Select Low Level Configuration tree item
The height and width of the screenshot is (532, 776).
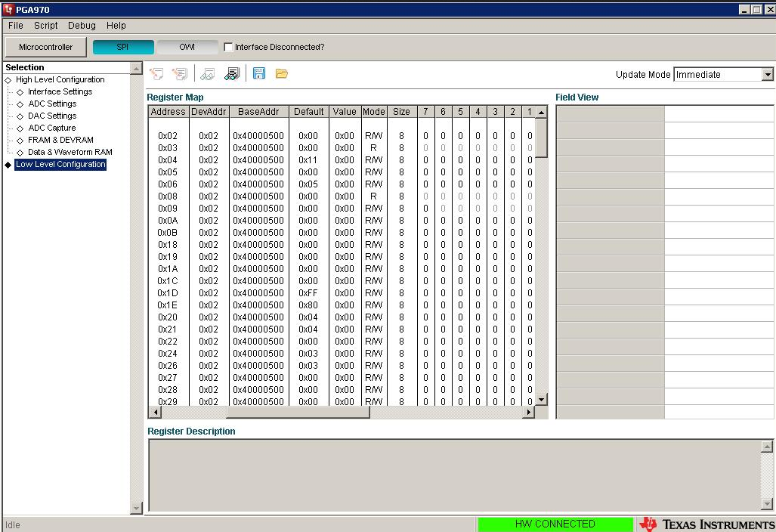tap(60, 164)
